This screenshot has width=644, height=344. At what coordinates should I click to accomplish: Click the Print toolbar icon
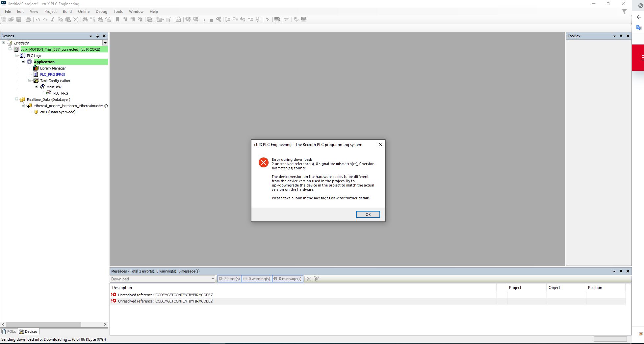28,19
